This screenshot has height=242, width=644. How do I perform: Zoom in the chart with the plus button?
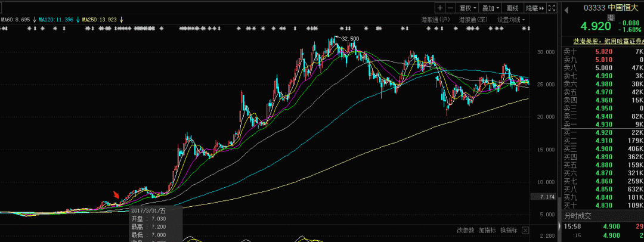[440, 8]
